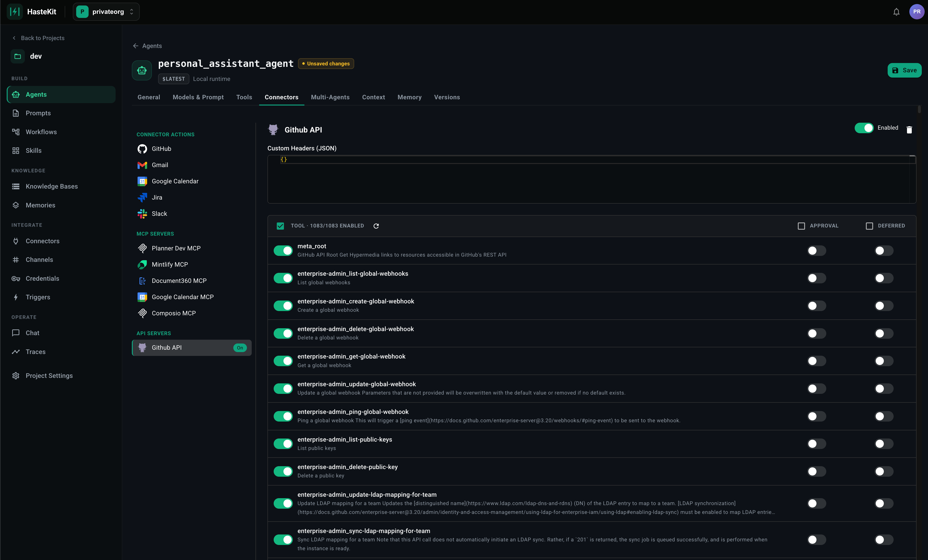This screenshot has width=928, height=560.
Task: Open the Credentials section
Action: coord(61,279)
